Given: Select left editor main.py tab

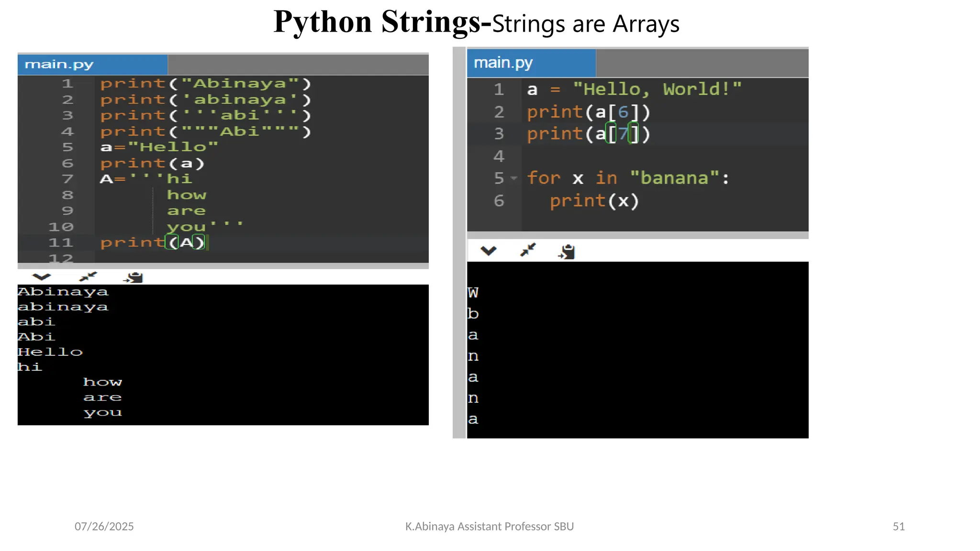Looking at the screenshot, I should tap(93, 65).
